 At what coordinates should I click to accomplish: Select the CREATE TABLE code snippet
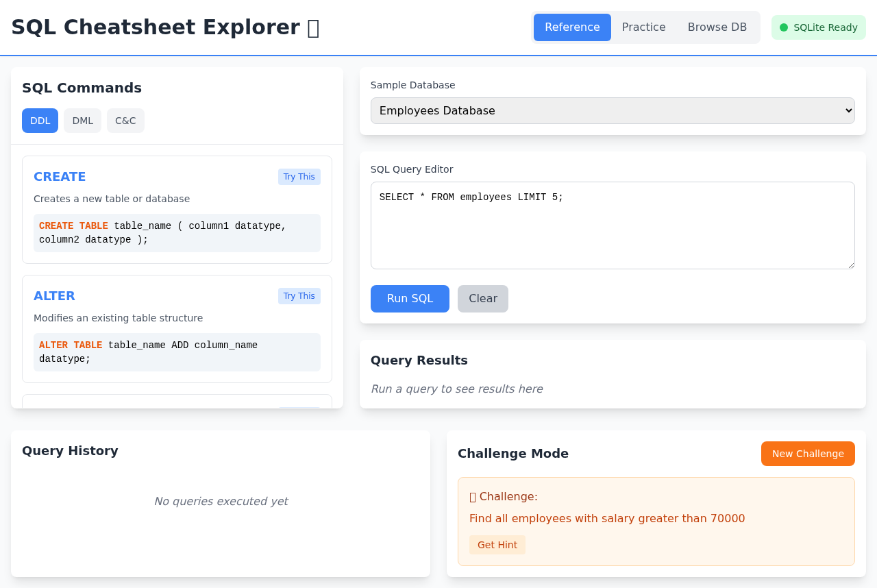(x=177, y=232)
